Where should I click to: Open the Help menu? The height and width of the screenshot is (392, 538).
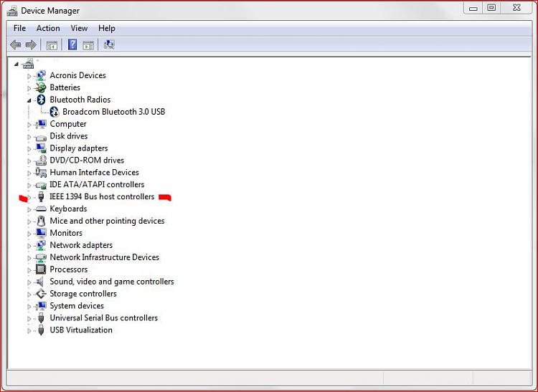pyautogui.click(x=106, y=28)
